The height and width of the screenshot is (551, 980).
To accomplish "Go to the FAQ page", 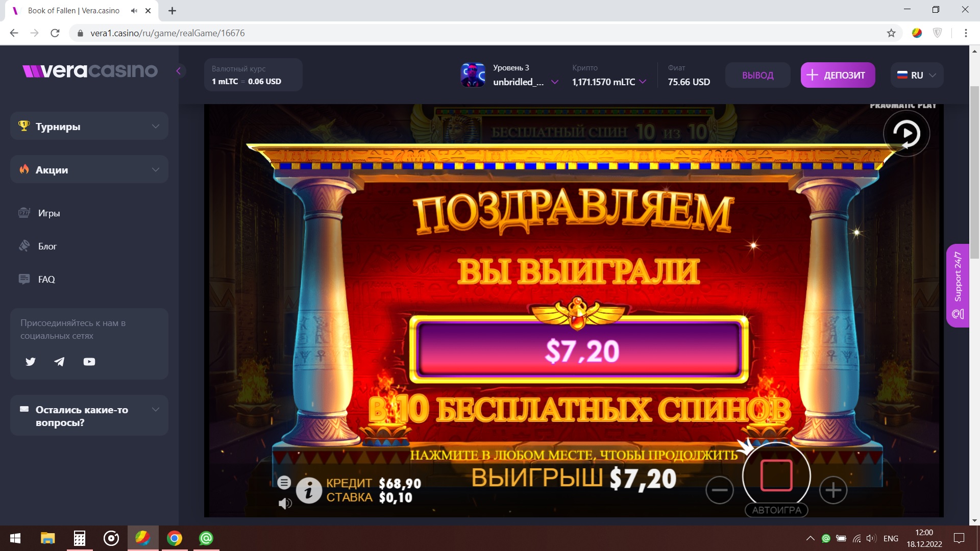I will pyautogui.click(x=46, y=280).
